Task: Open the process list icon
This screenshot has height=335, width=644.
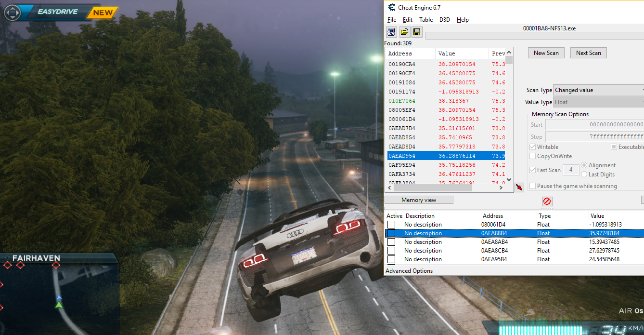Action: click(391, 32)
